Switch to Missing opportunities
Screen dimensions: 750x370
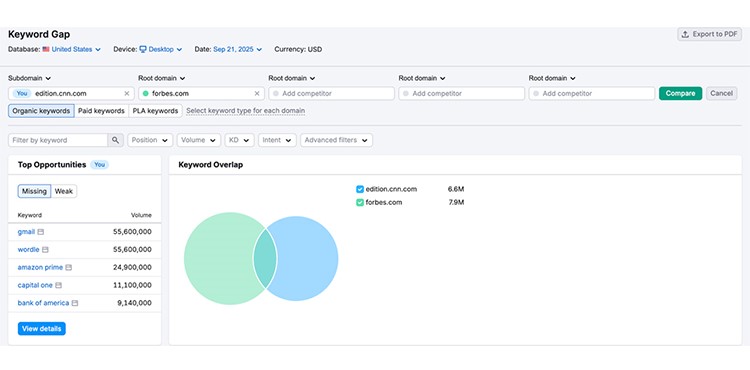tap(34, 191)
